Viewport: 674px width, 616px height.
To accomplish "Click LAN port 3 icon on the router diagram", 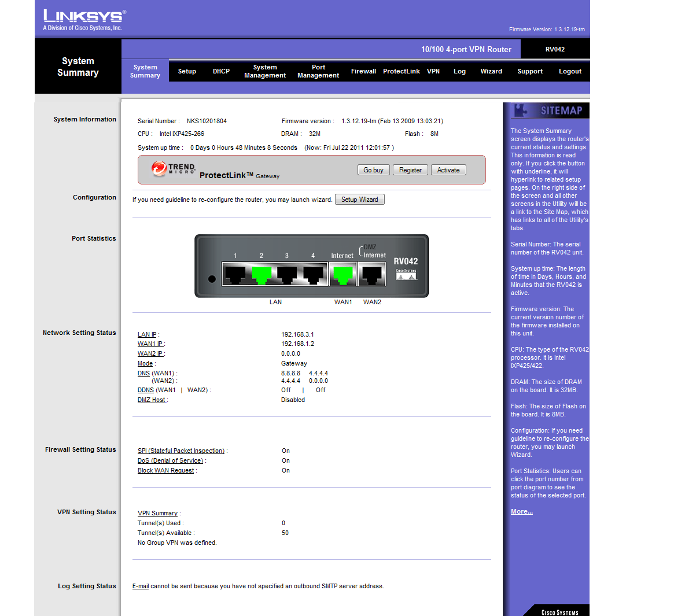I will click(x=287, y=274).
